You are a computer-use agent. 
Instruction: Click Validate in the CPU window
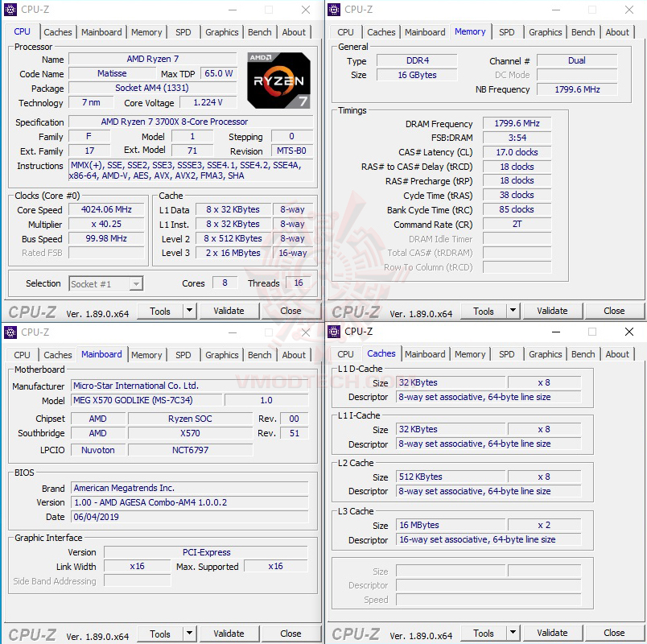point(229,311)
